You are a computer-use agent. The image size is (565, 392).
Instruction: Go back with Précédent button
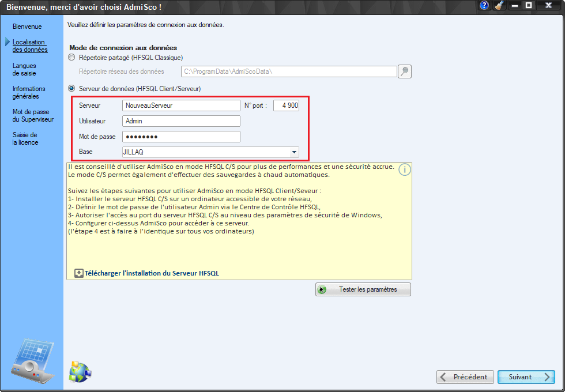click(x=465, y=377)
